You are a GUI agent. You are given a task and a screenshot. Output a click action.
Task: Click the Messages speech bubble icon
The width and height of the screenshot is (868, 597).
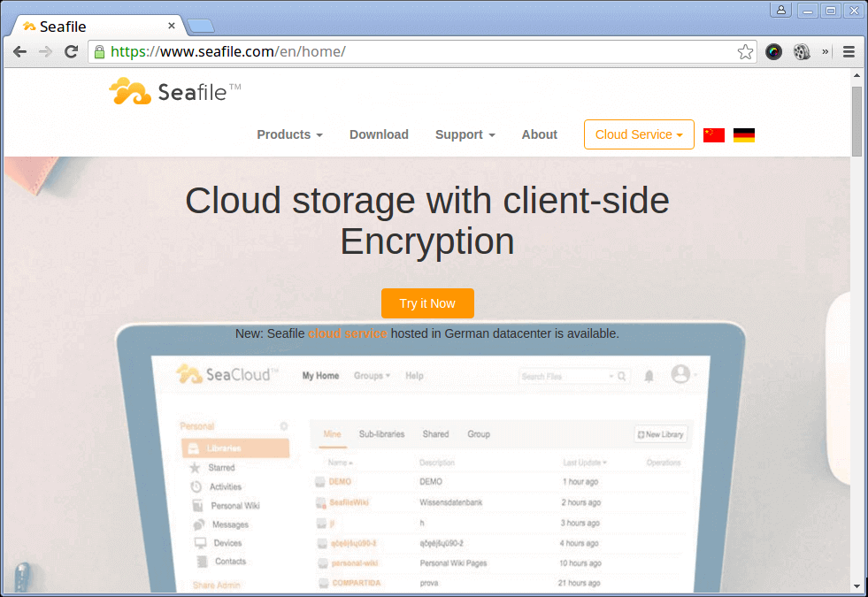pyautogui.click(x=199, y=524)
